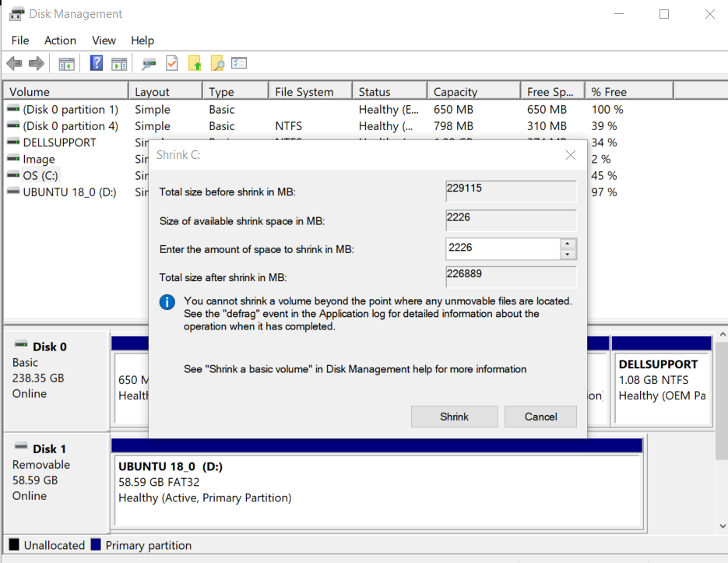728x563 pixels.
Task: Click the Back arrow toolbar icon
Action: tap(14, 63)
